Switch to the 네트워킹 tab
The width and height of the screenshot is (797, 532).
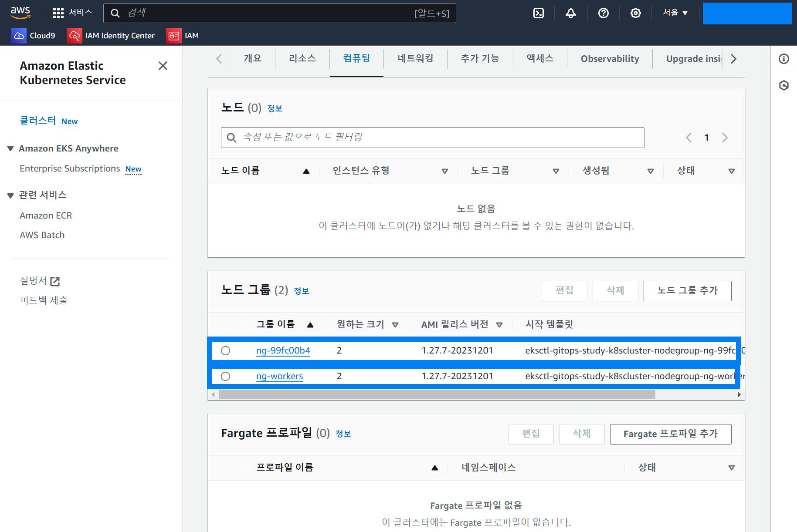click(415, 59)
